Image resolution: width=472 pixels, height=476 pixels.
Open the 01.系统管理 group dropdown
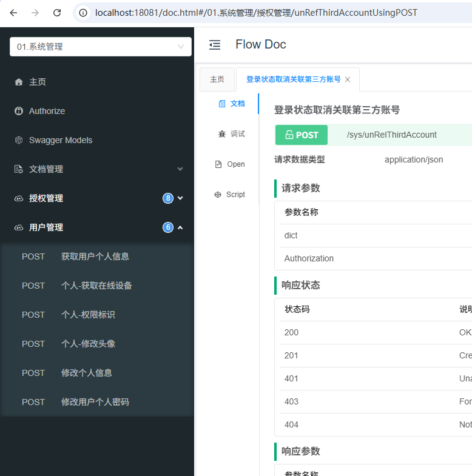(x=101, y=47)
